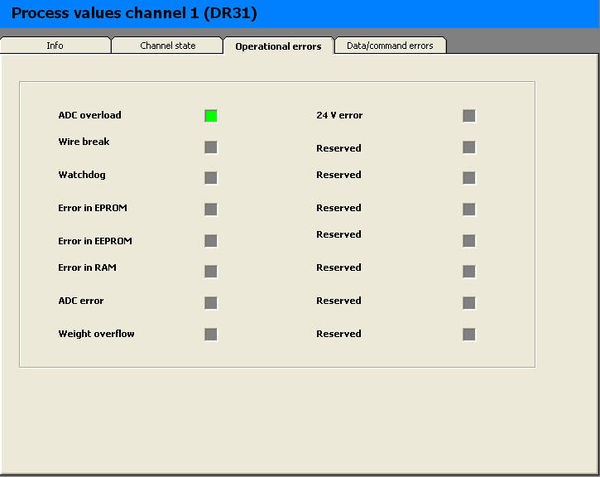Click the Watchdog text label
Viewport: 600px width, 477px height.
point(82,175)
